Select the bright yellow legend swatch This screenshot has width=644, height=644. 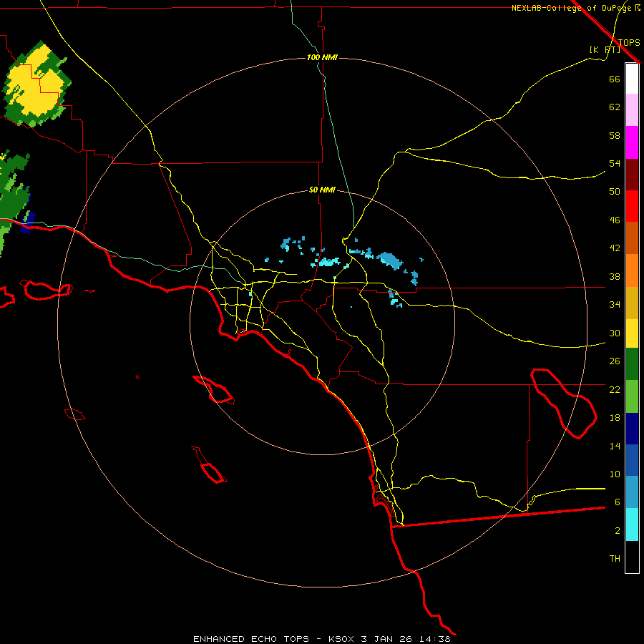point(632,333)
